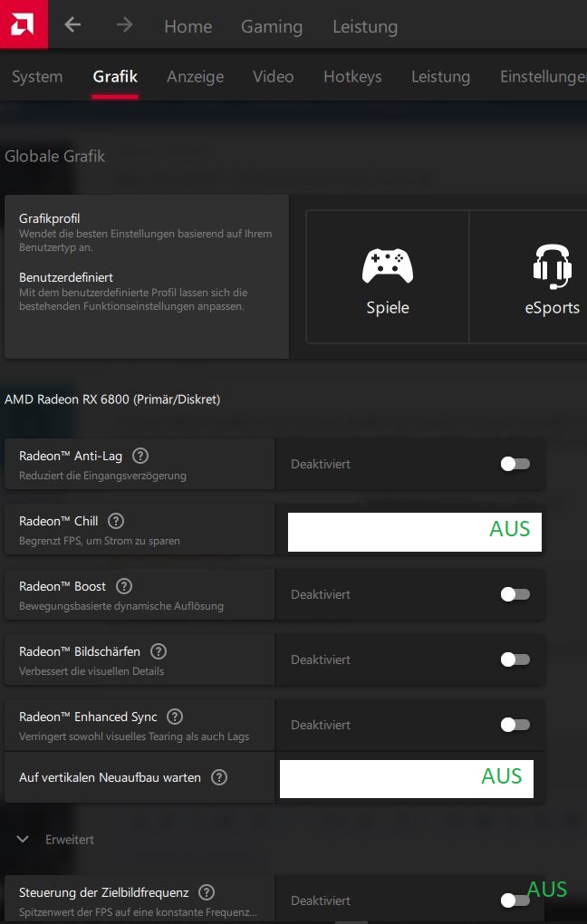Open help icon for Radeon Boost
Image resolution: width=587 pixels, height=924 pixels.
coord(124,586)
